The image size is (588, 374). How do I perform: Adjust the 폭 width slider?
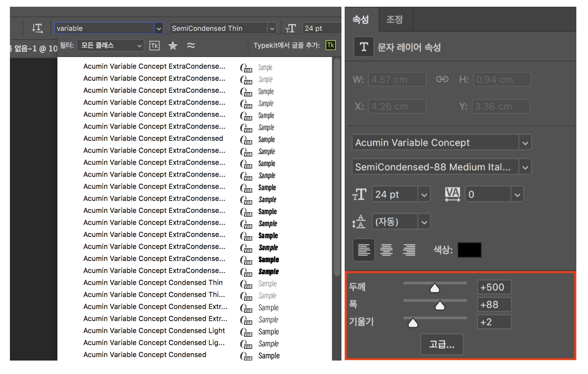(x=440, y=305)
